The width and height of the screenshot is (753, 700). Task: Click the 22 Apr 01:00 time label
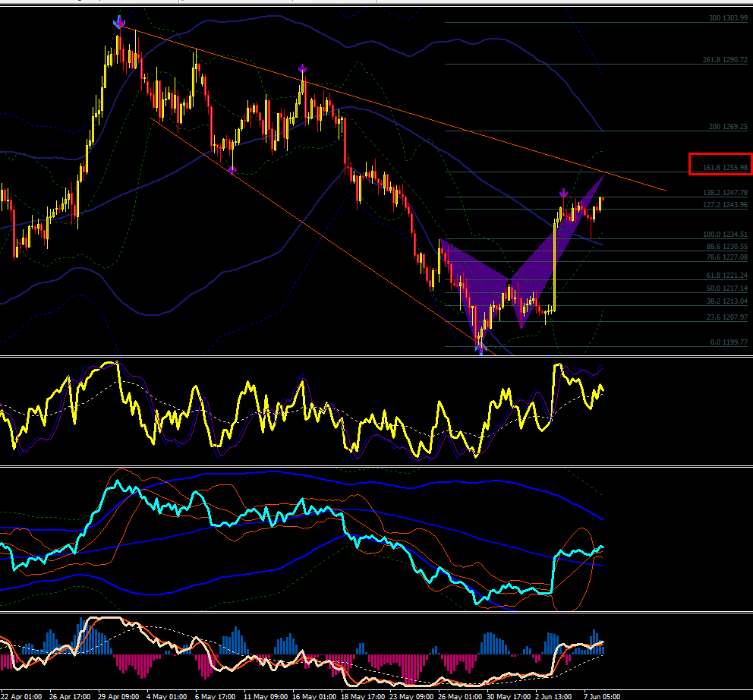(21, 696)
